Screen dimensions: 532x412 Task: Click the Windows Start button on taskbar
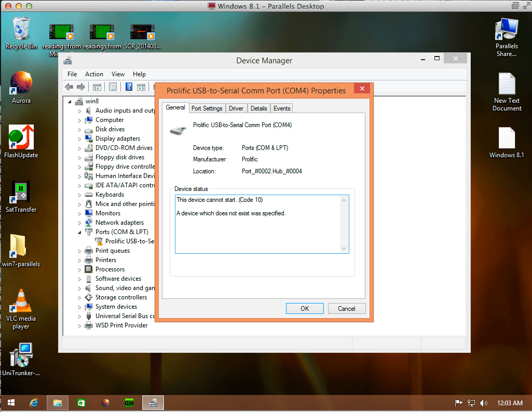click(x=11, y=403)
